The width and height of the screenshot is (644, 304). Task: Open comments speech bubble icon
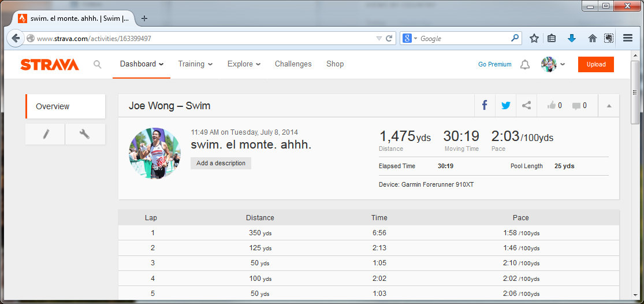(579, 106)
